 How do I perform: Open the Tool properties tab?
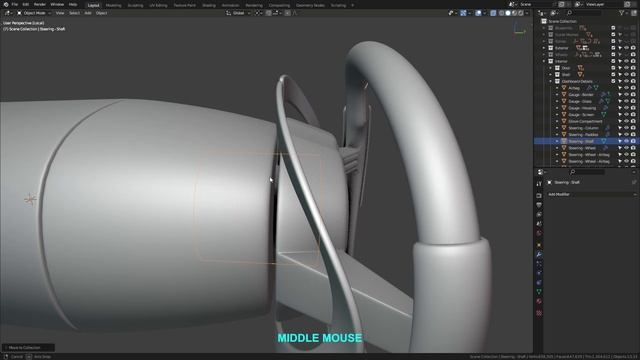(x=539, y=184)
